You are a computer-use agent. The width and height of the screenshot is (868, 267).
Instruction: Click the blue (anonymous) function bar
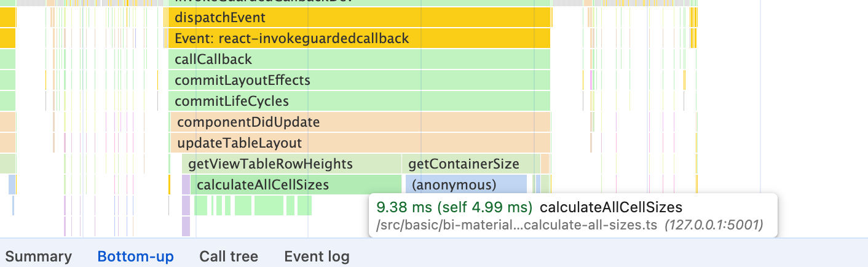466,185
